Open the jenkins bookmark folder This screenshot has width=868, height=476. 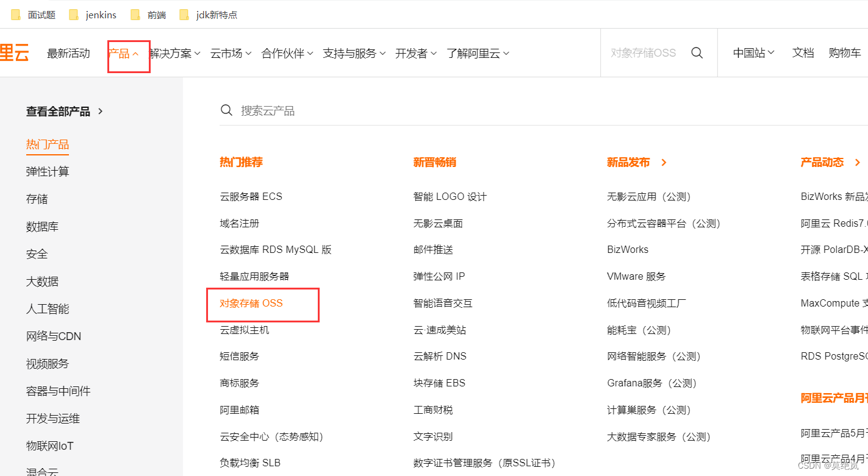point(93,15)
